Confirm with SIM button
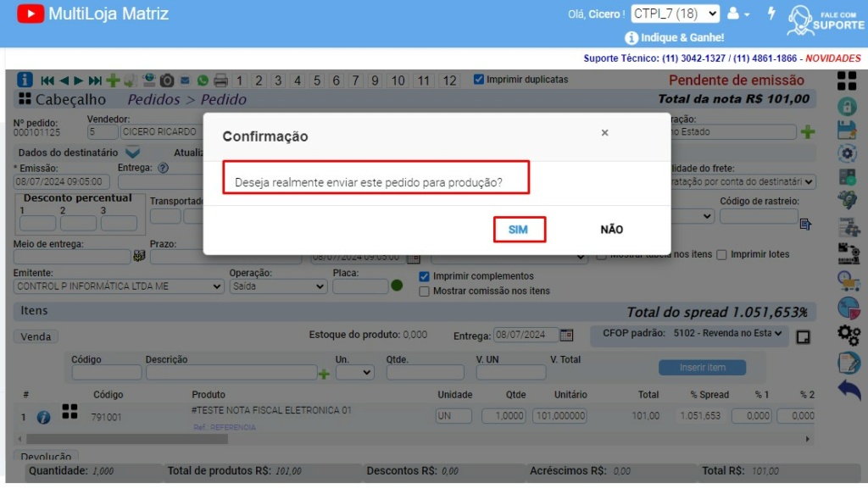The image size is (868, 494). pyautogui.click(x=519, y=229)
